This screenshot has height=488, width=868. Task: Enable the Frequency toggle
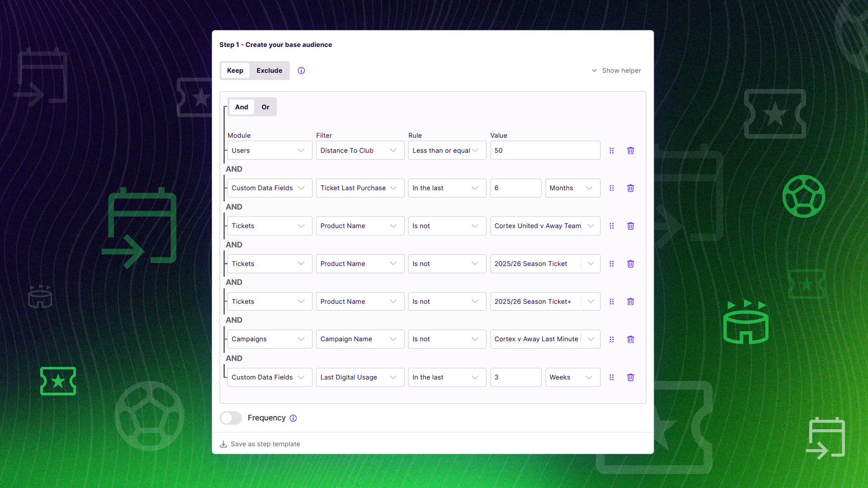pyautogui.click(x=231, y=418)
